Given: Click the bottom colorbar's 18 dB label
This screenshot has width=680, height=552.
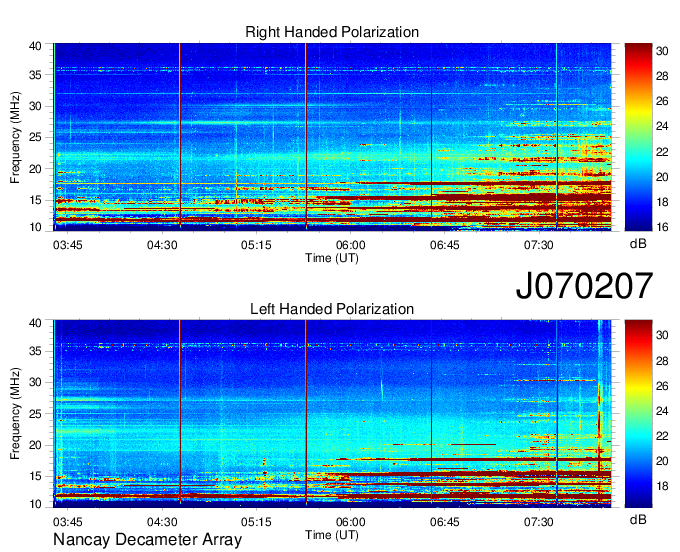Looking at the screenshot, I should click(x=662, y=486).
